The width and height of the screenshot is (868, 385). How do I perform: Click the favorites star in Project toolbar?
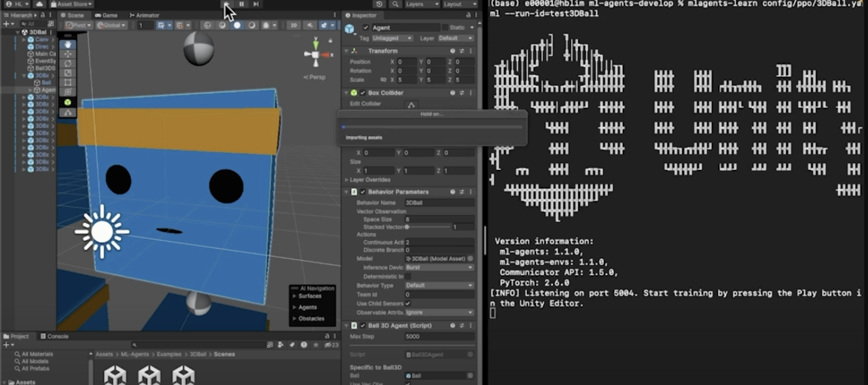point(315,345)
